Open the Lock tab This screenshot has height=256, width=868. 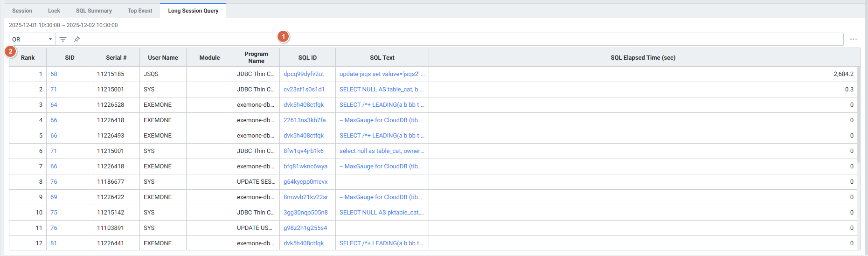coord(54,11)
